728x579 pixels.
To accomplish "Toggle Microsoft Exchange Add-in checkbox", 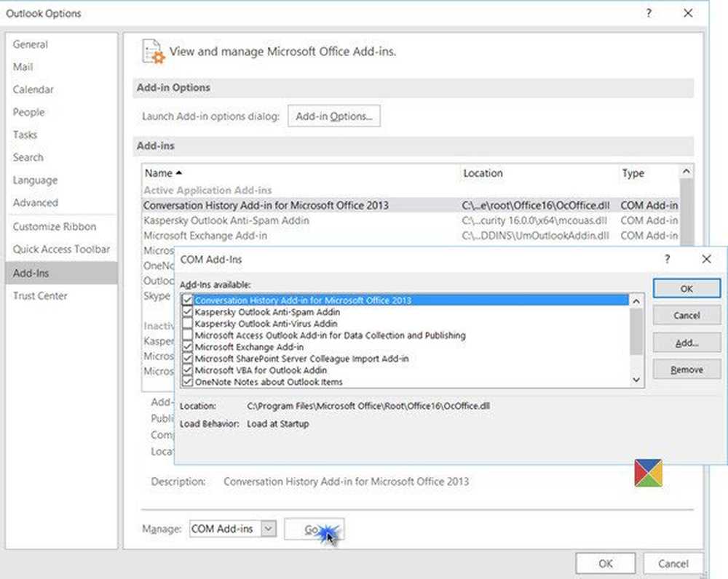I will 188,347.
